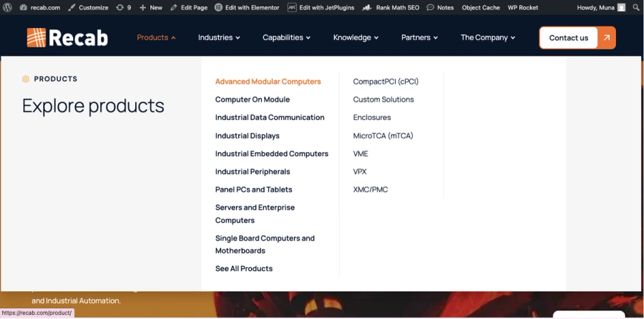
Task: Open Edit with Elementor
Action: coord(247,7)
